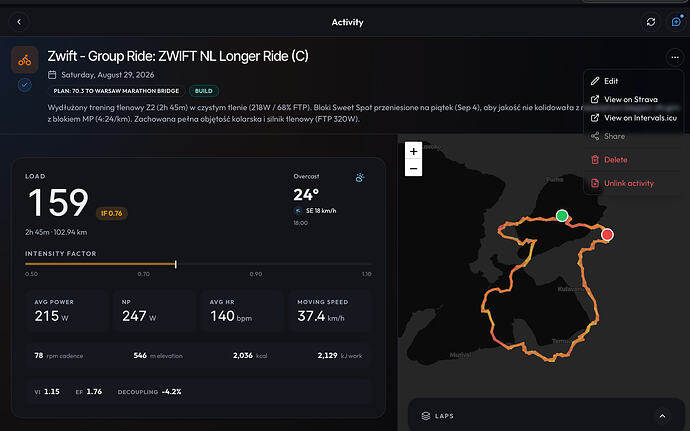Collapse the LAPS panel chevron
The image size is (690, 431).
click(662, 416)
